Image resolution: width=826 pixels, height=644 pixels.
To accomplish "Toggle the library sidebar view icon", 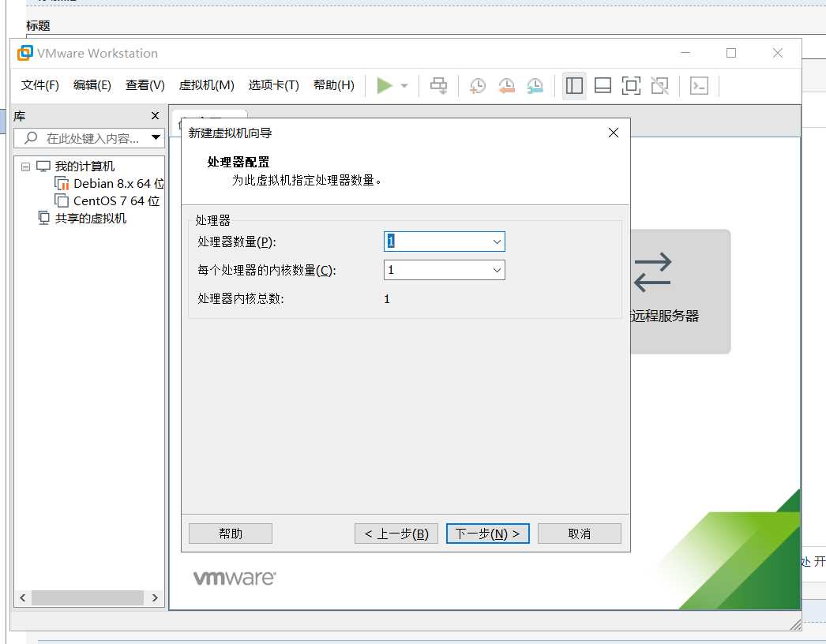I will 574,85.
